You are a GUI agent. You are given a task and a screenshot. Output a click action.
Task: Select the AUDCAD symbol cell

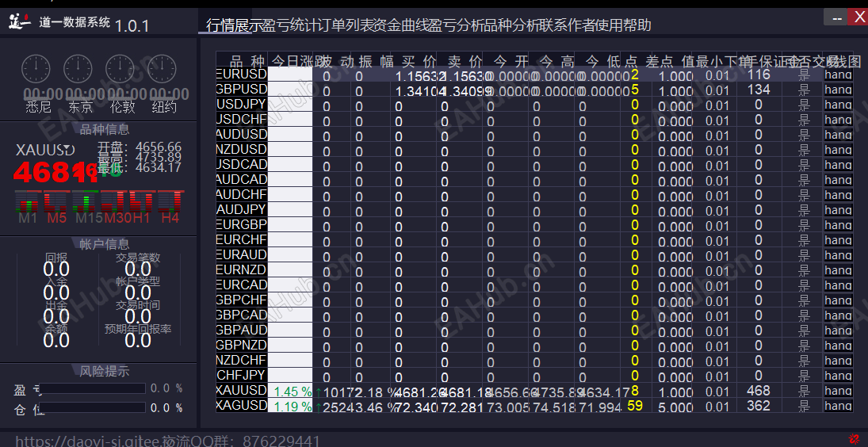(242, 179)
